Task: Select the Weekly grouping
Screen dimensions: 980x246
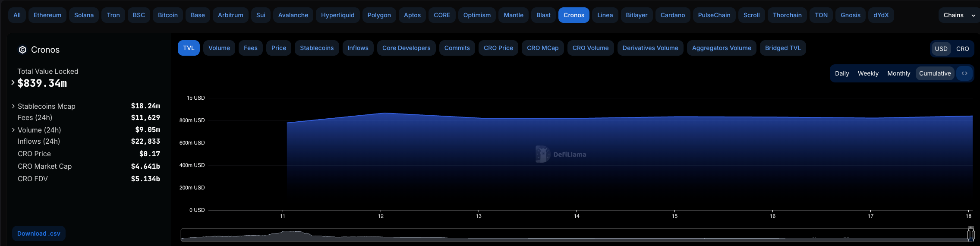Action: point(868,73)
